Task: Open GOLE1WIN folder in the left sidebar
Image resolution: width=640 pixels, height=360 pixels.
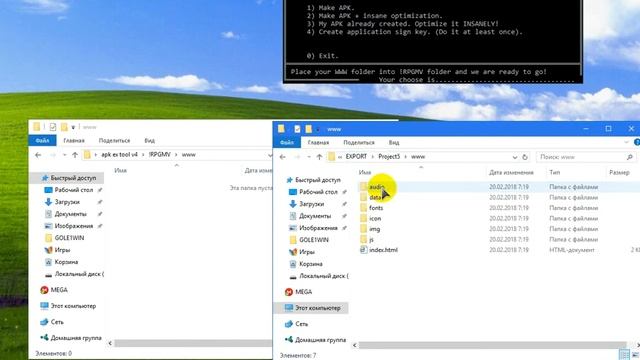Action: click(x=64, y=238)
